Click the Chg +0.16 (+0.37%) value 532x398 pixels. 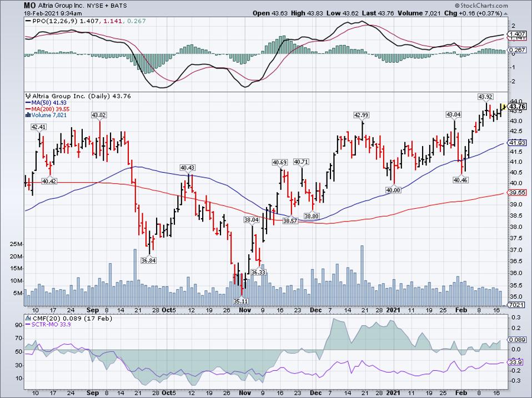coord(474,13)
